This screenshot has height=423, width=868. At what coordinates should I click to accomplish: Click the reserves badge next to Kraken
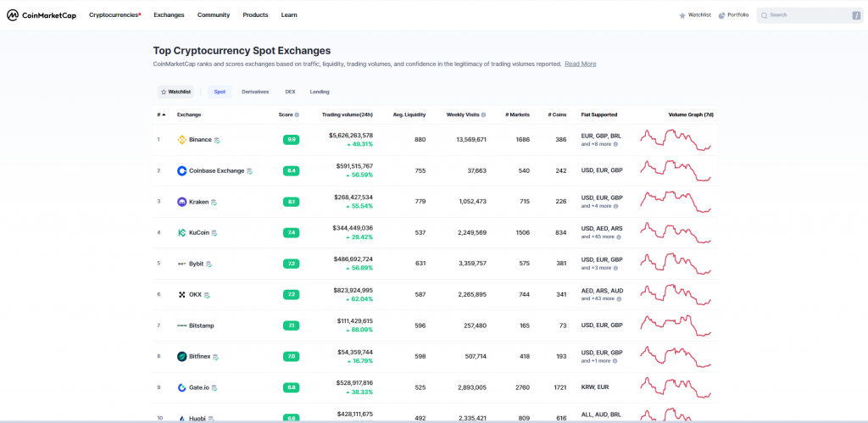click(x=214, y=202)
